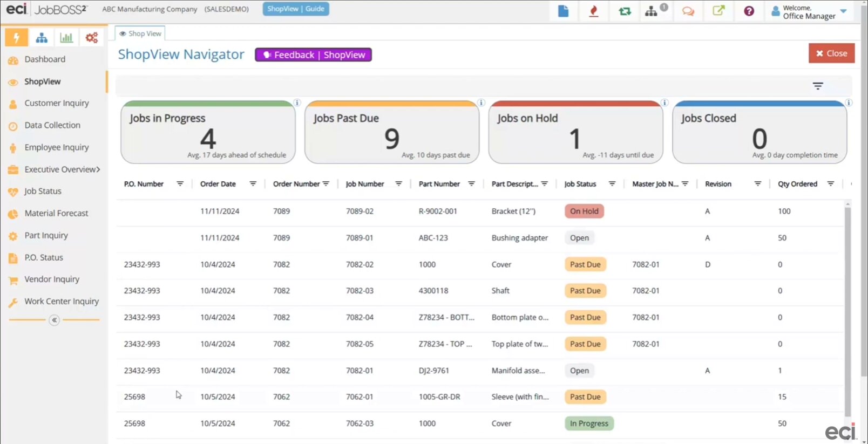Viewport: 868px width, 444px height.
Task: Click the blue document icon in header
Action: (x=563, y=11)
